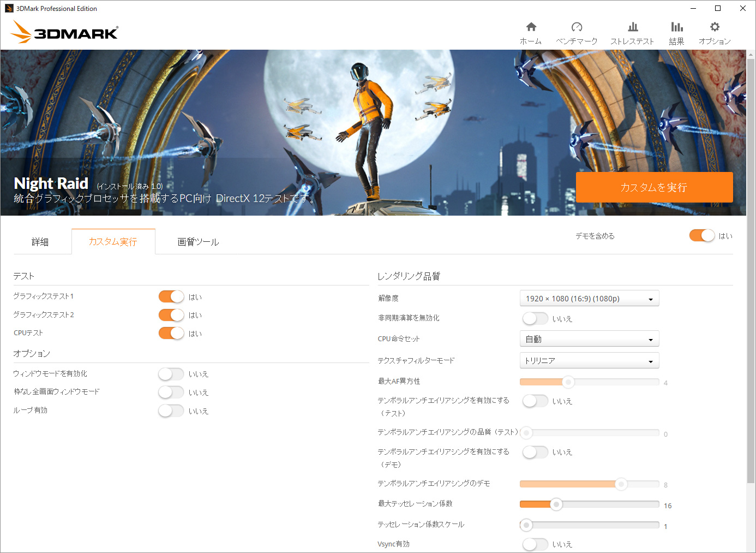Viewport: 756px width, 553px height.
Task: Enable the ループ有効 switch
Action: click(x=171, y=411)
